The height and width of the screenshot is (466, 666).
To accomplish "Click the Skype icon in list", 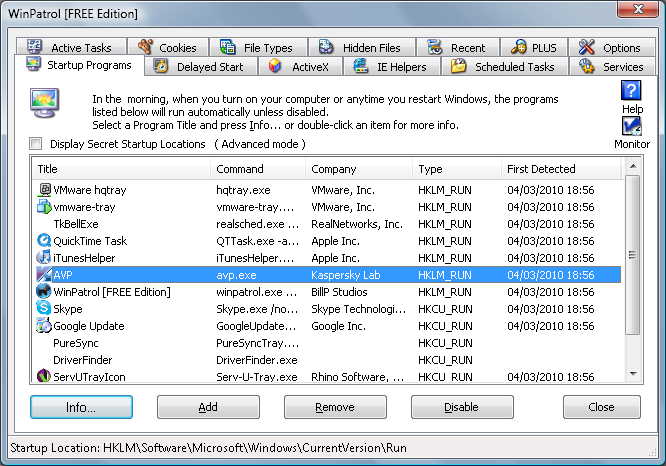I will 44,308.
